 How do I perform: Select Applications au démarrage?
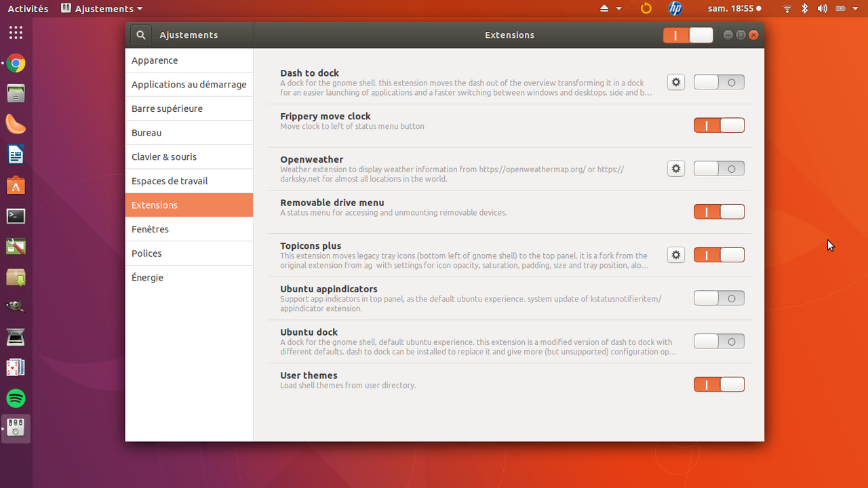pos(189,85)
